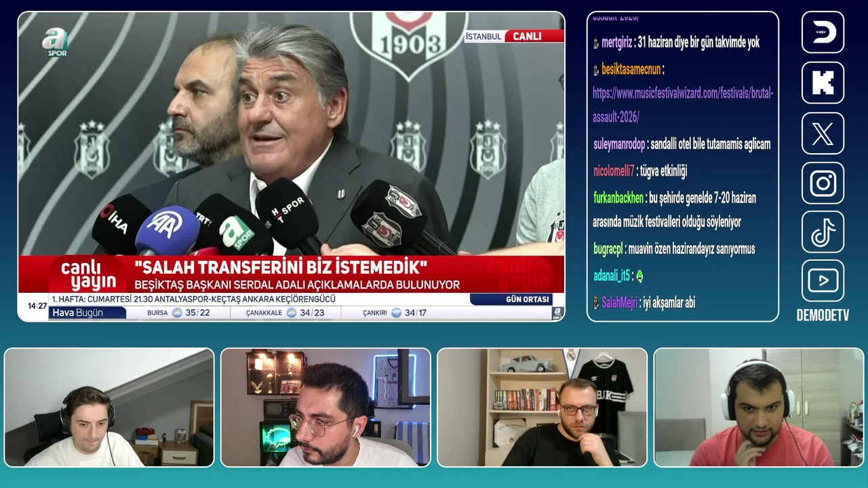Select the webcam of the man in the white t-shirt with a black headset
The image size is (868, 488).
pos(109,407)
